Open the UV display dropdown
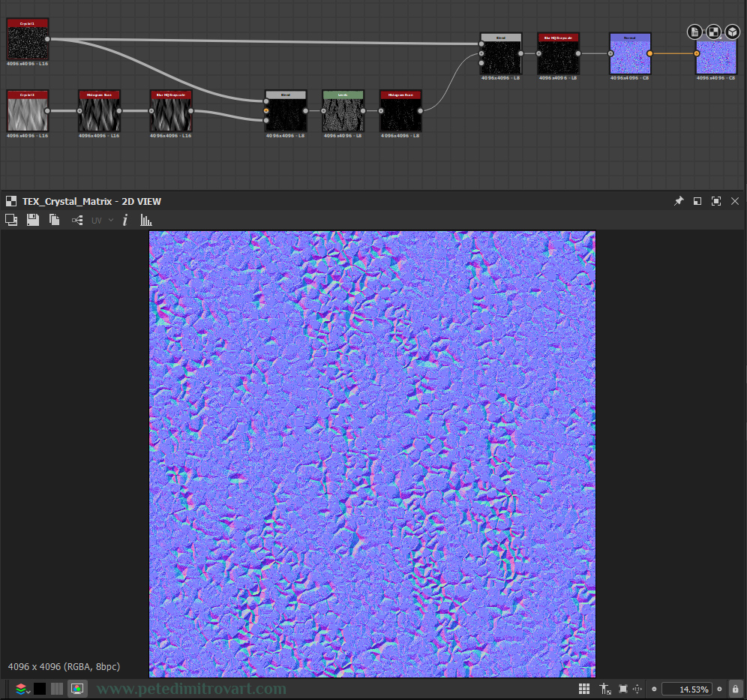The image size is (747, 700). coord(102,220)
